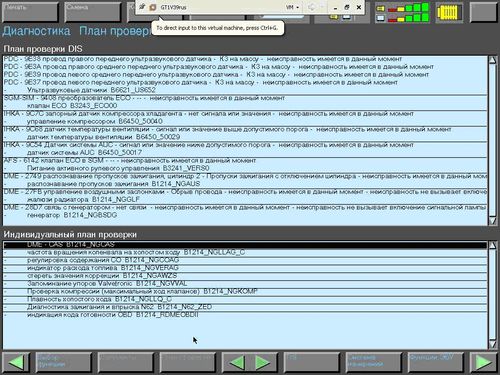Click the Печать (Print) button
This screenshot has height=375, width=500.
(30, 12)
